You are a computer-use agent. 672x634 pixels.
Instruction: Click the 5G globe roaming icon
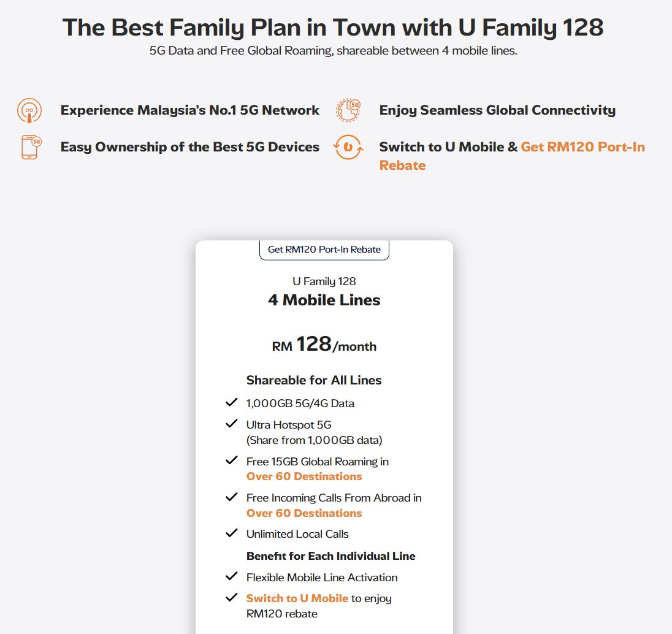click(348, 110)
